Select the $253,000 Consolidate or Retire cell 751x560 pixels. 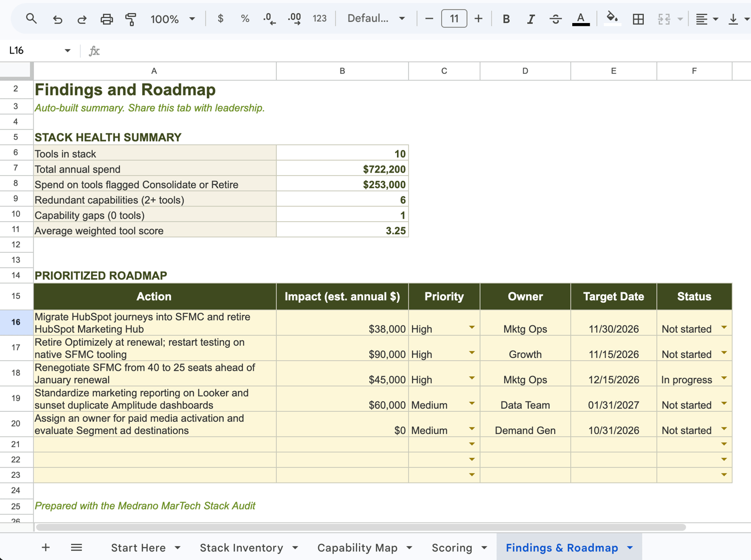tap(342, 185)
